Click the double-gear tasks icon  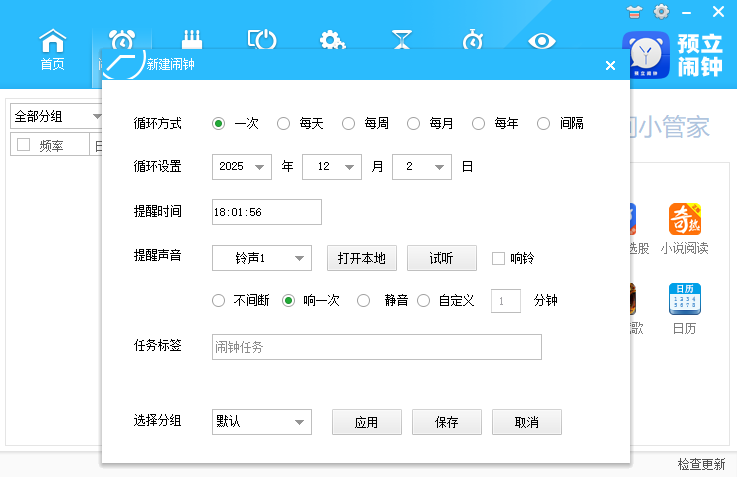point(332,41)
